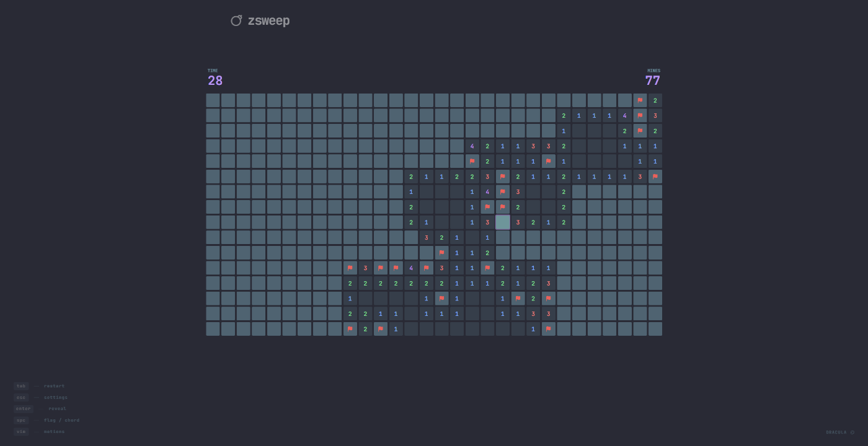
Task: Click the TIME label above the timer
Action: (x=213, y=71)
